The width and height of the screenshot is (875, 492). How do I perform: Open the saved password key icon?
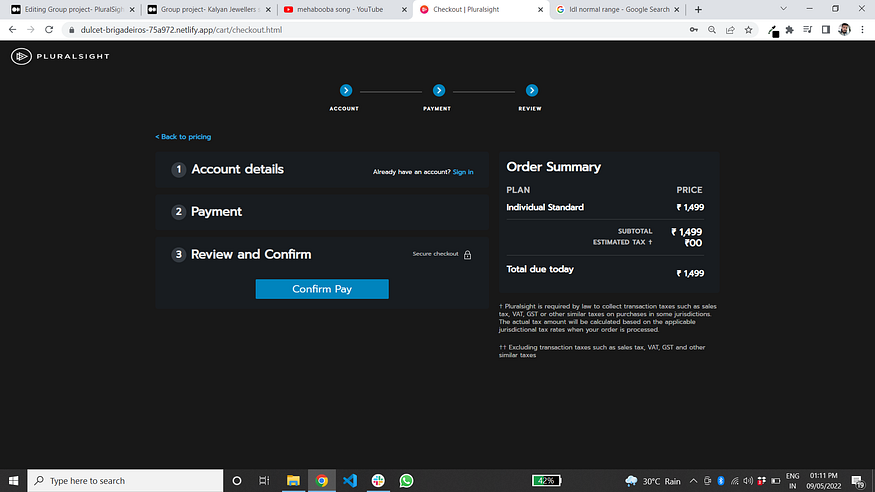pyautogui.click(x=694, y=30)
